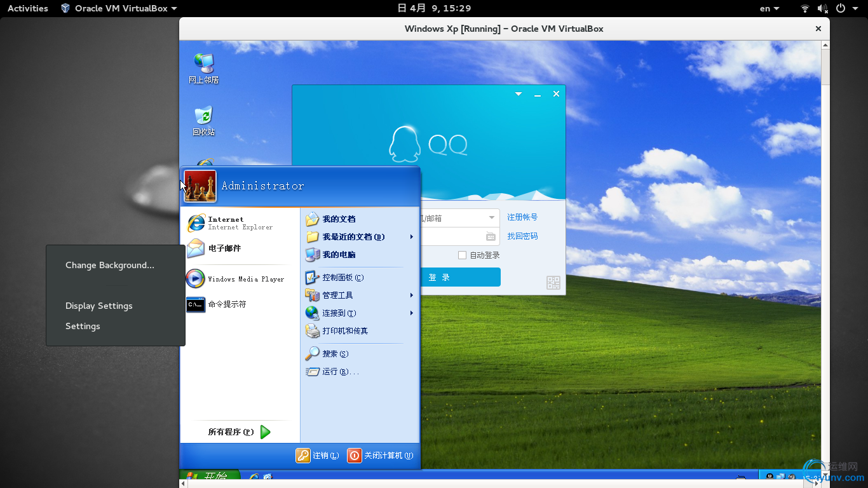Click Internet Explorer quick launch taskbar icon
Image resolution: width=868 pixels, height=488 pixels.
coord(254,477)
